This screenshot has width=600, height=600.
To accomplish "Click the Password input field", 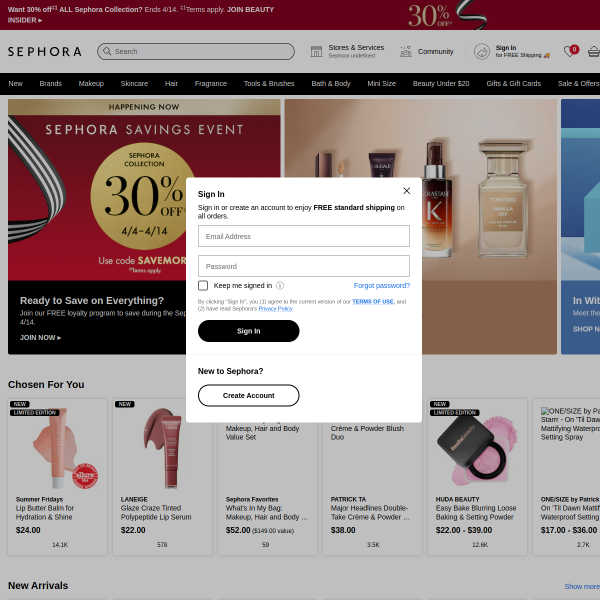I will (303, 266).
